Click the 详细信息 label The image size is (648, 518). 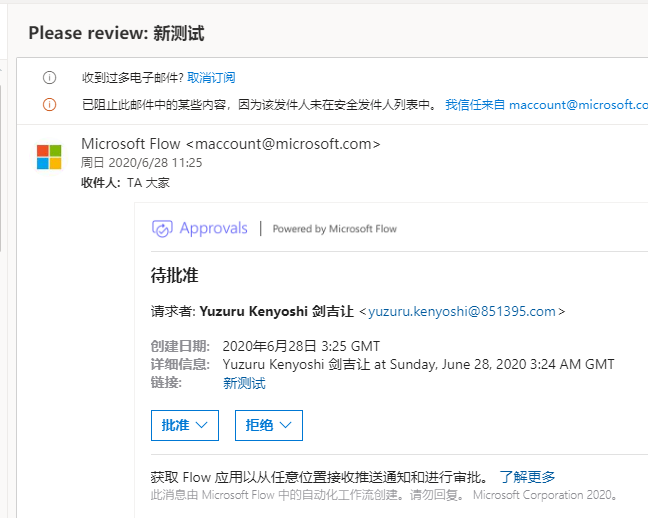(180, 364)
